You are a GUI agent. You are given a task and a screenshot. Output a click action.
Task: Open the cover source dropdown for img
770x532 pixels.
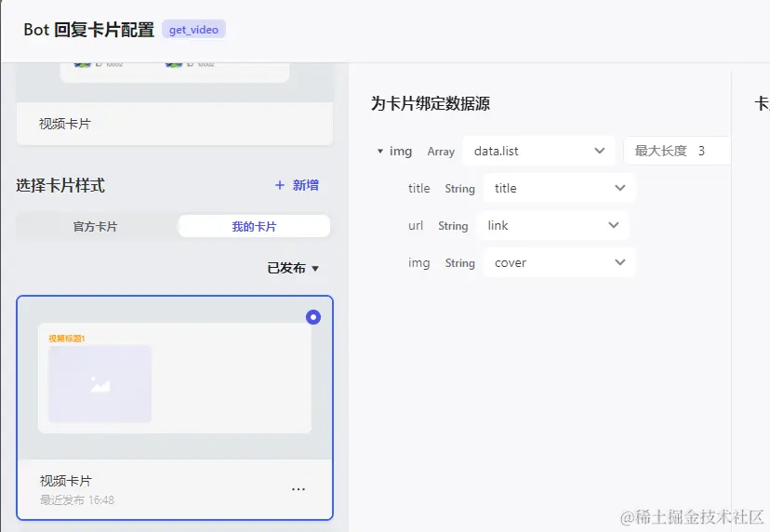(x=559, y=263)
